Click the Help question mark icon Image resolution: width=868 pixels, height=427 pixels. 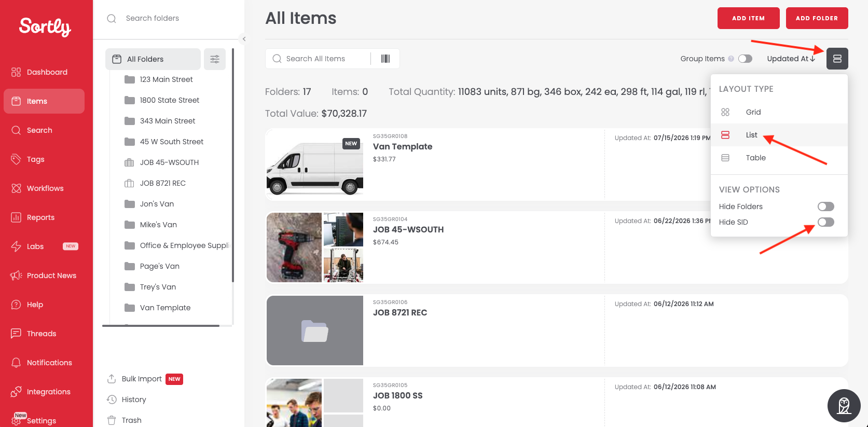tap(16, 305)
